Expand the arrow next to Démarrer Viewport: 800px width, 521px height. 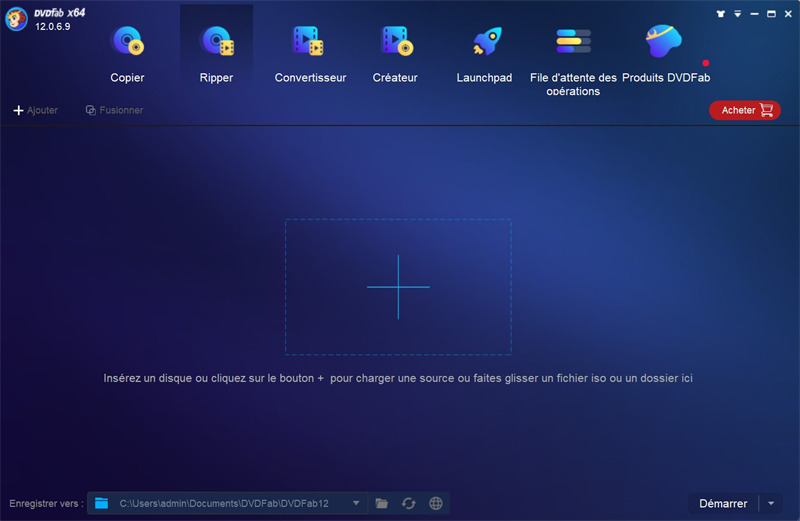coord(771,504)
